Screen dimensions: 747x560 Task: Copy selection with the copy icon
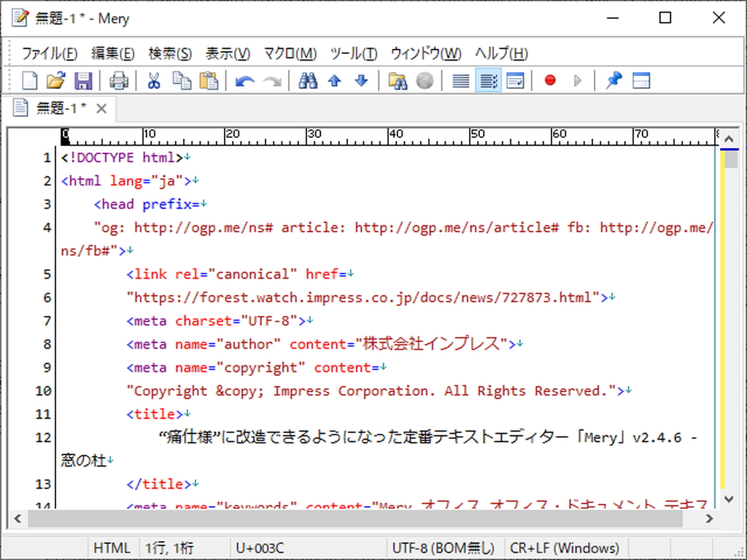(182, 80)
